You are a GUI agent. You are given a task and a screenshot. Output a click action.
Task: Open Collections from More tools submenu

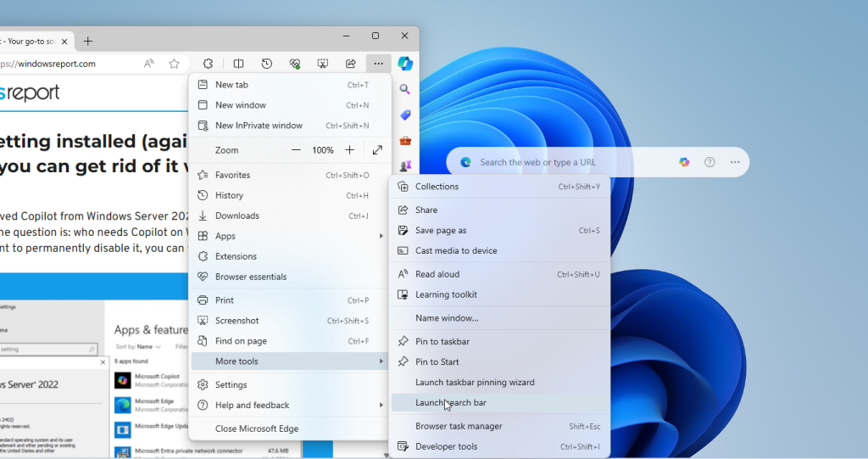[500, 187]
